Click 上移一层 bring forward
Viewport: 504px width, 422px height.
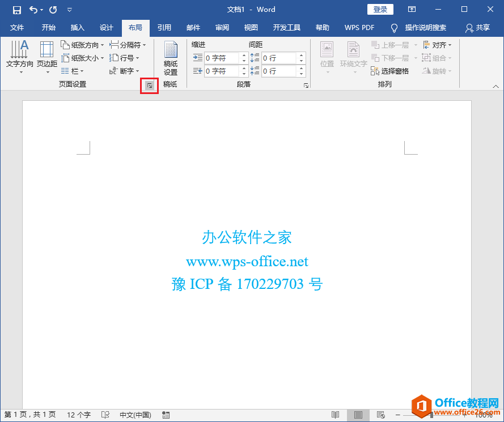[390, 45]
